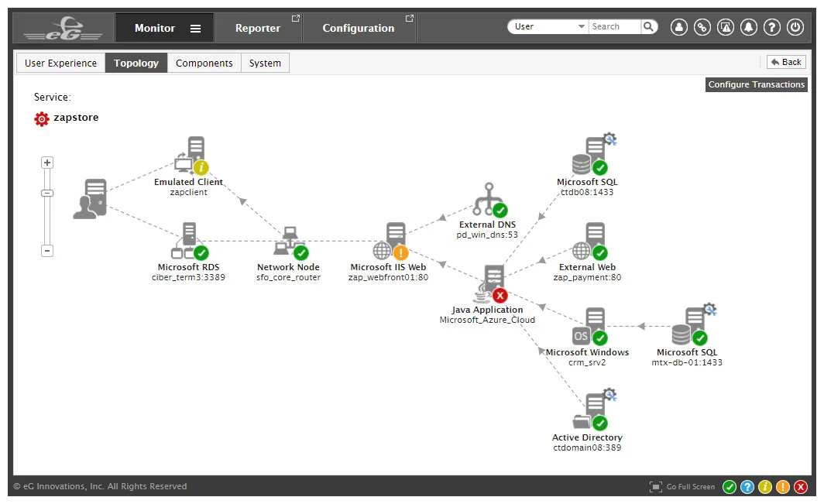Select the External DNS node icon
Screen dimensions: 824x504
489,200
